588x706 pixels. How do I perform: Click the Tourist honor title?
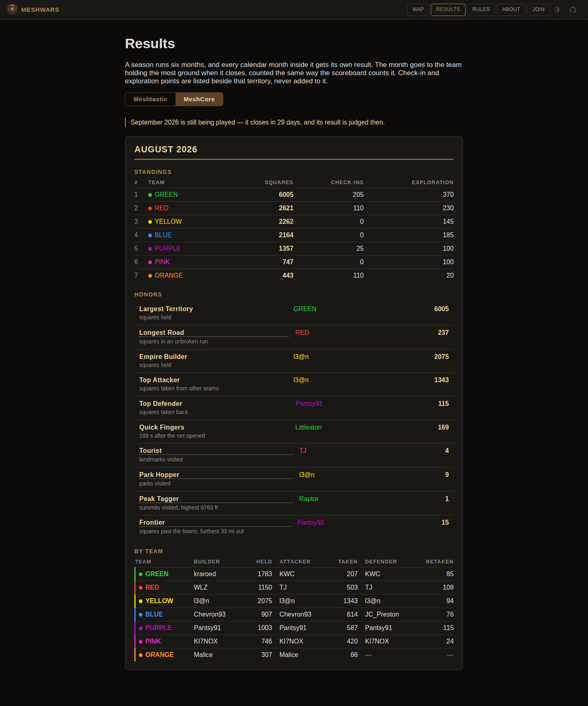(151, 451)
